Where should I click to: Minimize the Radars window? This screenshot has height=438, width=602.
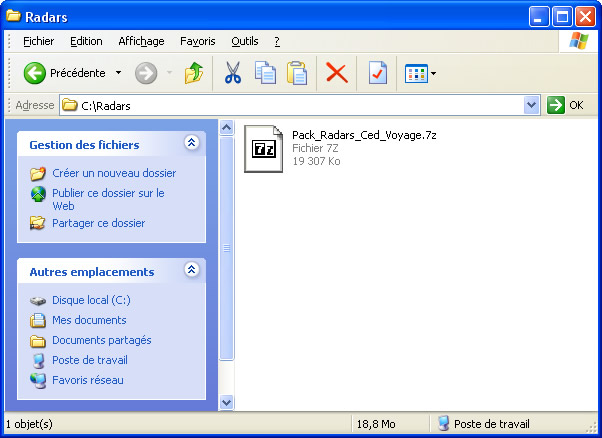539,17
